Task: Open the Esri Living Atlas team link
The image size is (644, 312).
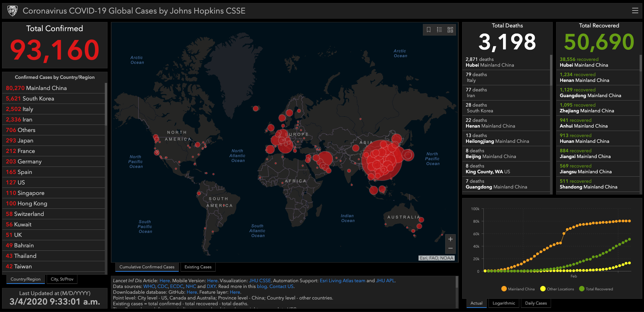Action: click(x=342, y=281)
